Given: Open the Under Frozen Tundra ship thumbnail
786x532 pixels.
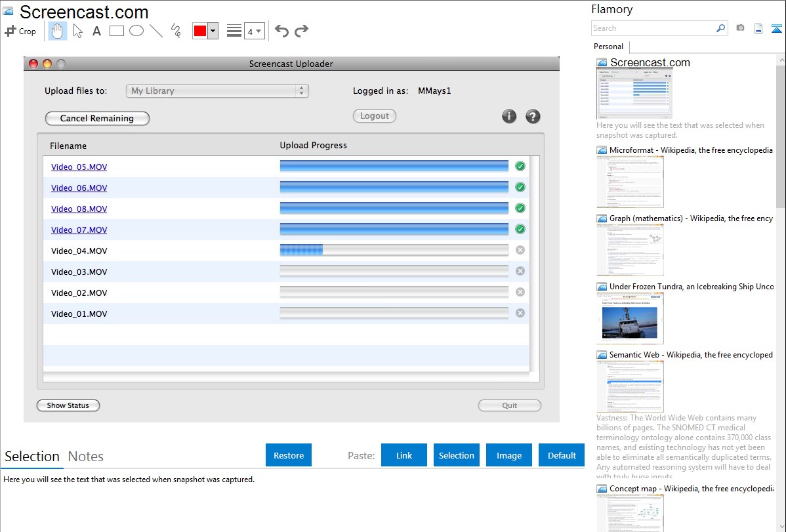Looking at the screenshot, I should point(630,318).
